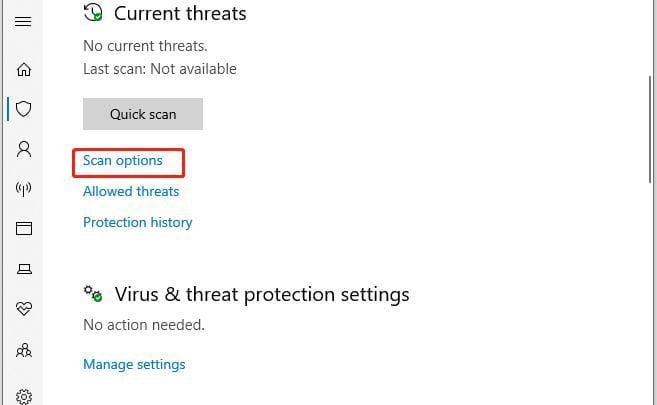Open App & browser control icon
Viewport: 657px width, 405px height.
(24, 229)
